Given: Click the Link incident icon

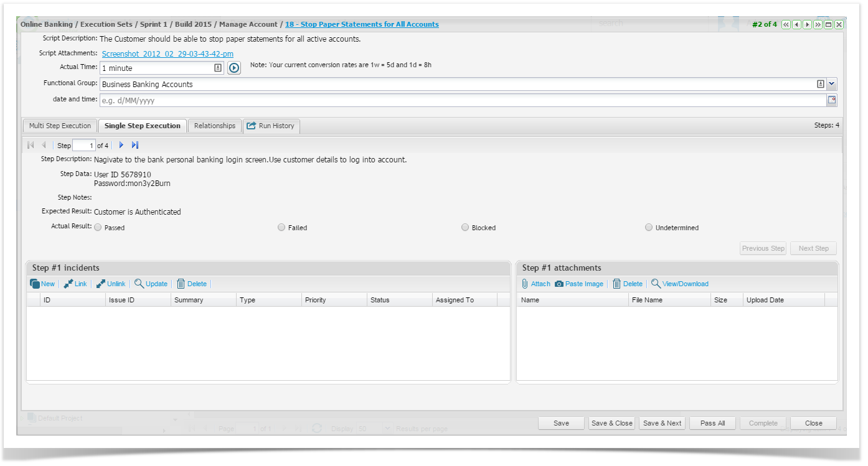Looking at the screenshot, I should (68, 284).
